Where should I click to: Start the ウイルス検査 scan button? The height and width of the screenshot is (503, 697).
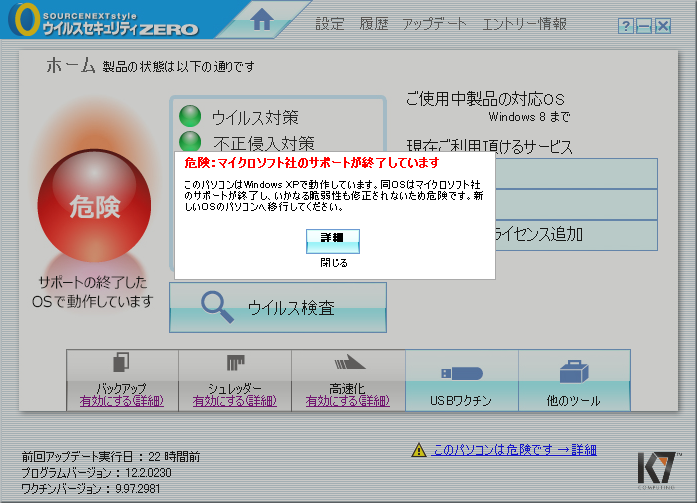(x=278, y=307)
